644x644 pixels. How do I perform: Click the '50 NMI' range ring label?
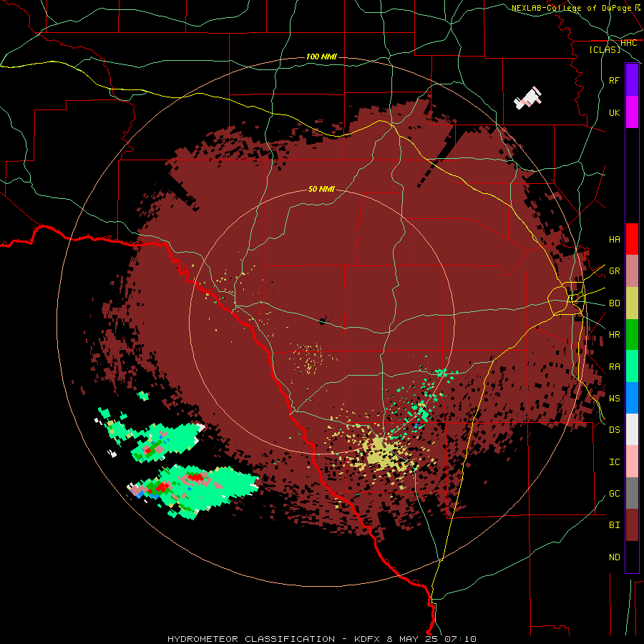coord(321,189)
